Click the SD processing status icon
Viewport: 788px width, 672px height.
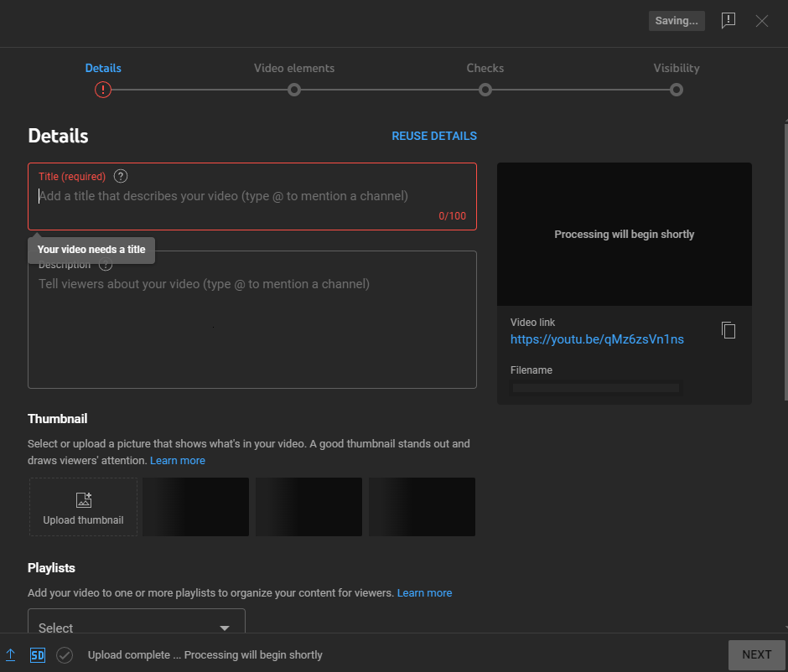pos(38,655)
